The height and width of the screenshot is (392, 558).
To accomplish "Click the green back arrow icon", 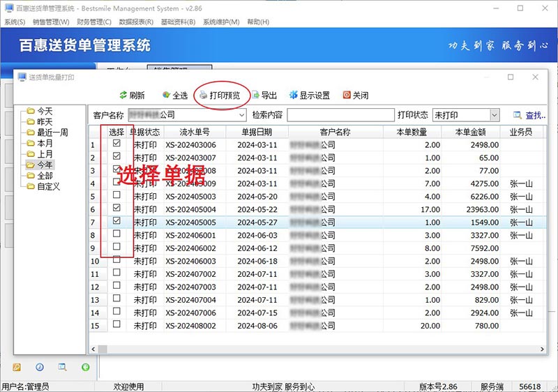I will click(85, 367).
